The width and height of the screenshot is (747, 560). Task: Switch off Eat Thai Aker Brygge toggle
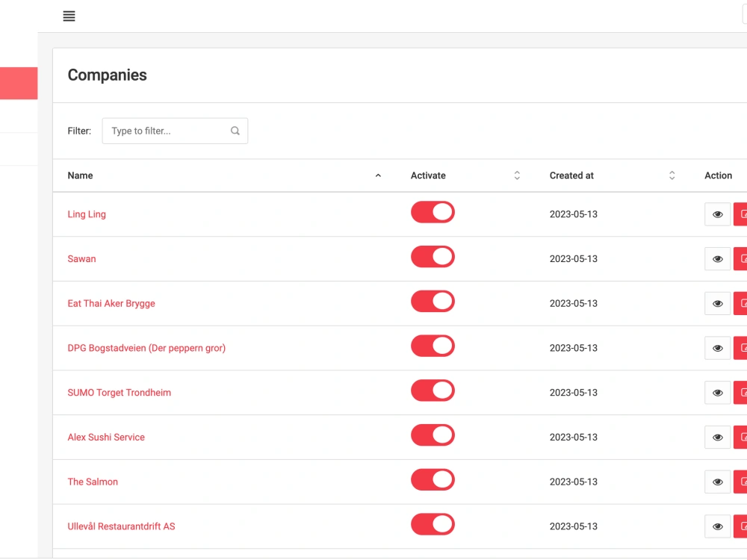pyautogui.click(x=433, y=302)
